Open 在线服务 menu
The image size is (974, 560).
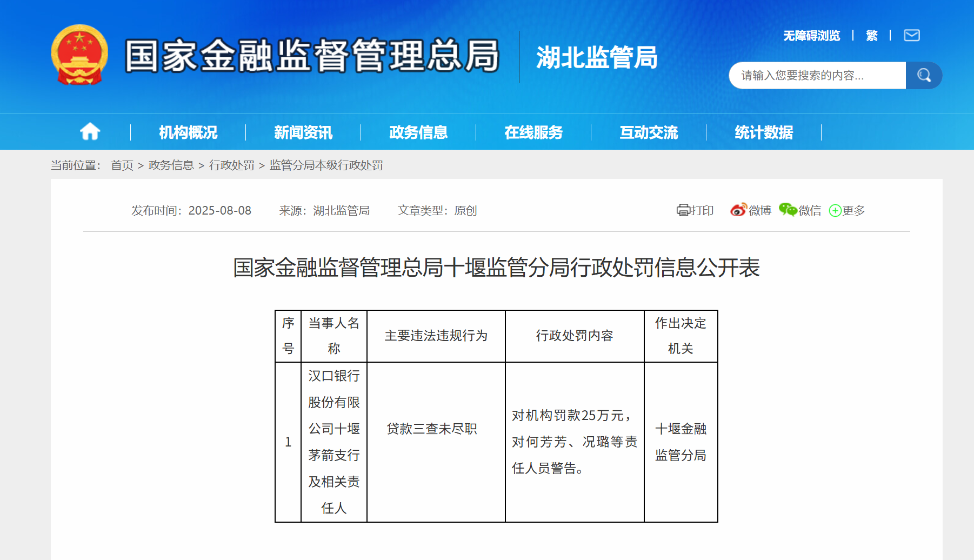(533, 132)
